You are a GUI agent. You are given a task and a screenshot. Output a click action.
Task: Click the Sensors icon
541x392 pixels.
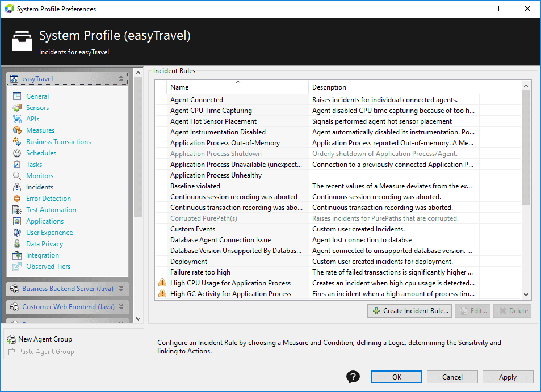[x=17, y=108]
